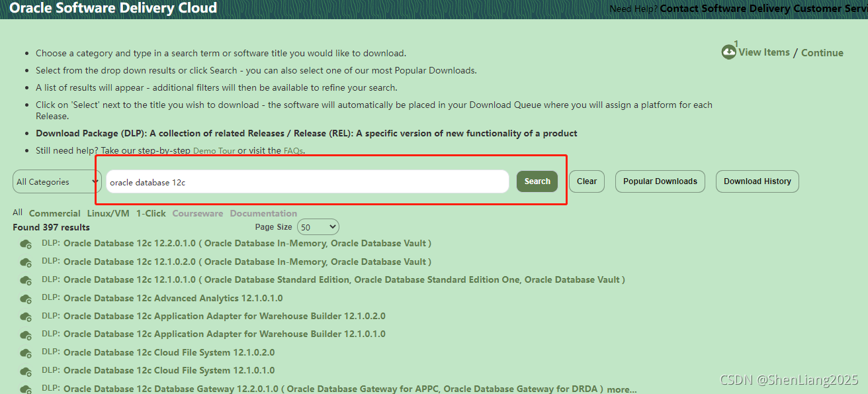
Task: Open Oracle Database 12c Database Gateway 12.2.0.1.0
Action: 333,389
